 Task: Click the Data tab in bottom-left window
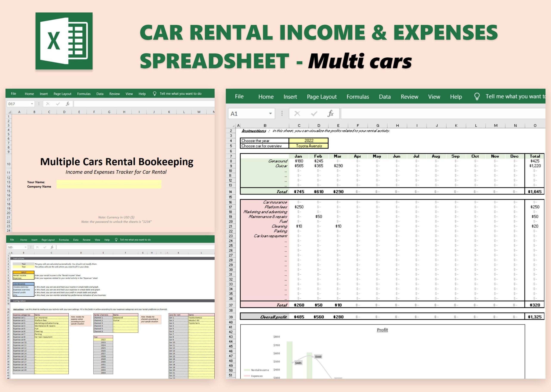coord(76,240)
